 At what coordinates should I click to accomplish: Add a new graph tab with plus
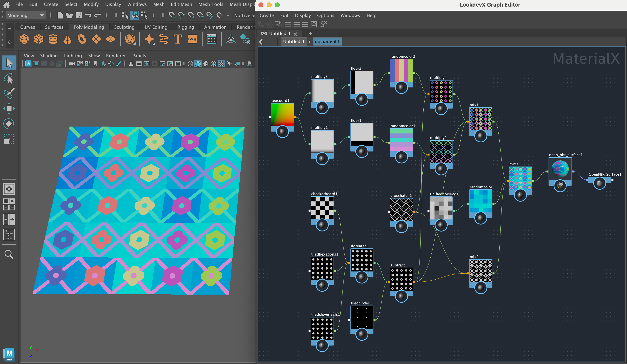[x=310, y=33]
